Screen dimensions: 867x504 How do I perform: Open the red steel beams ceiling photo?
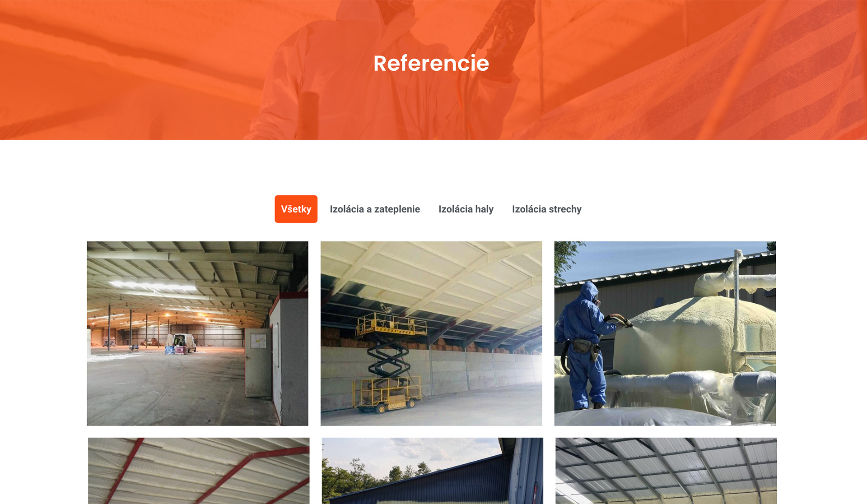pos(199,471)
